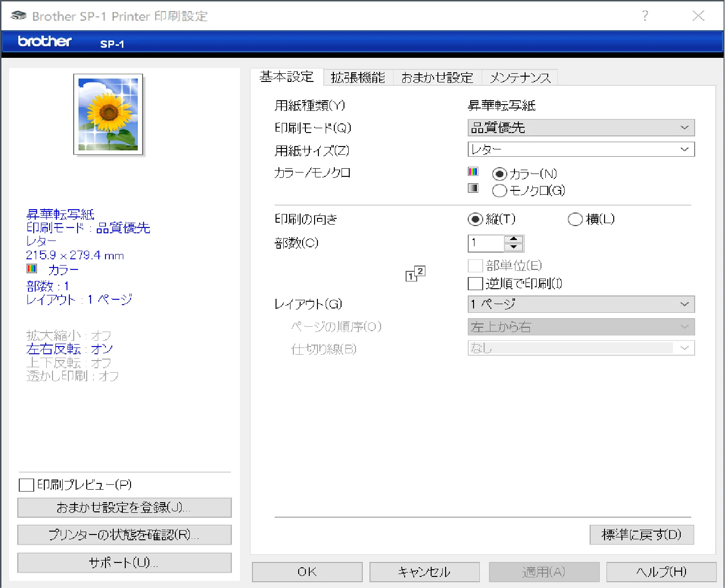Click the question mark help icon
Screen dimensions: 725x588
[x=645, y=16]
